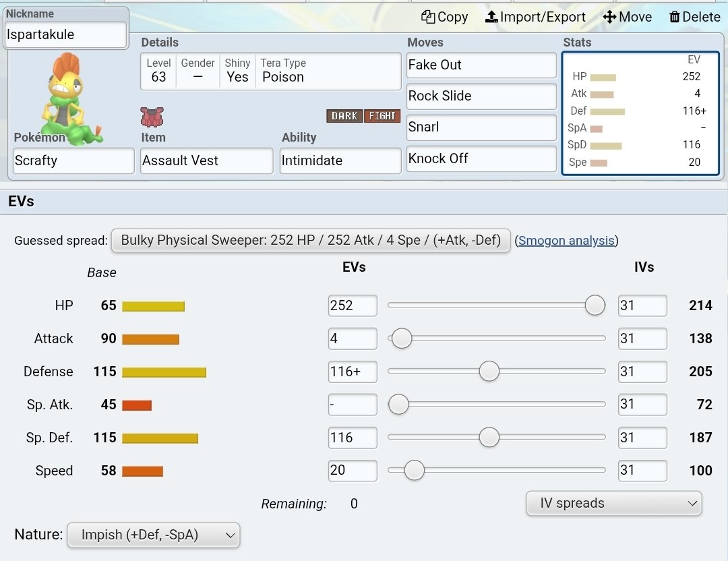Open the Level 63 details
The height and width of the screenshot is (561, 728).
158,71
